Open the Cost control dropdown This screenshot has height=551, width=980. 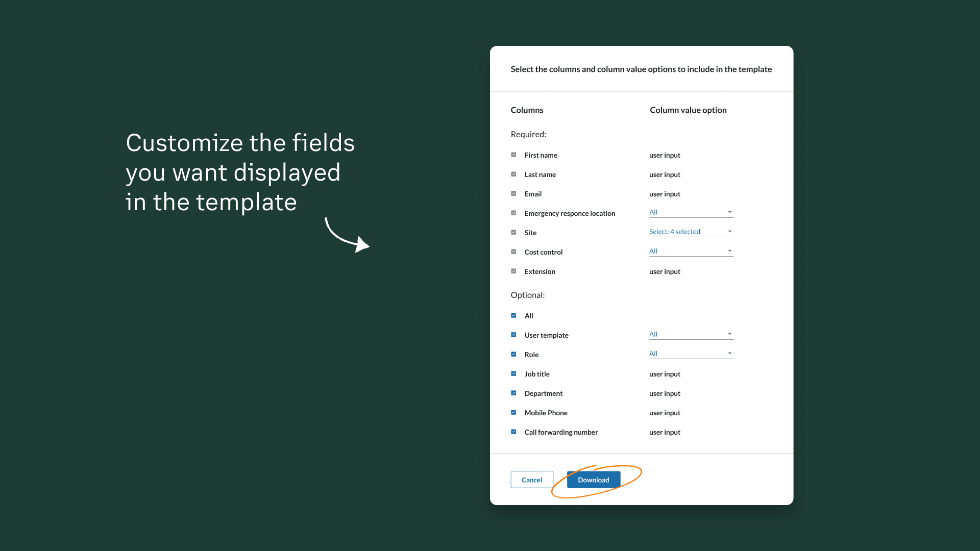pos(691,251)
